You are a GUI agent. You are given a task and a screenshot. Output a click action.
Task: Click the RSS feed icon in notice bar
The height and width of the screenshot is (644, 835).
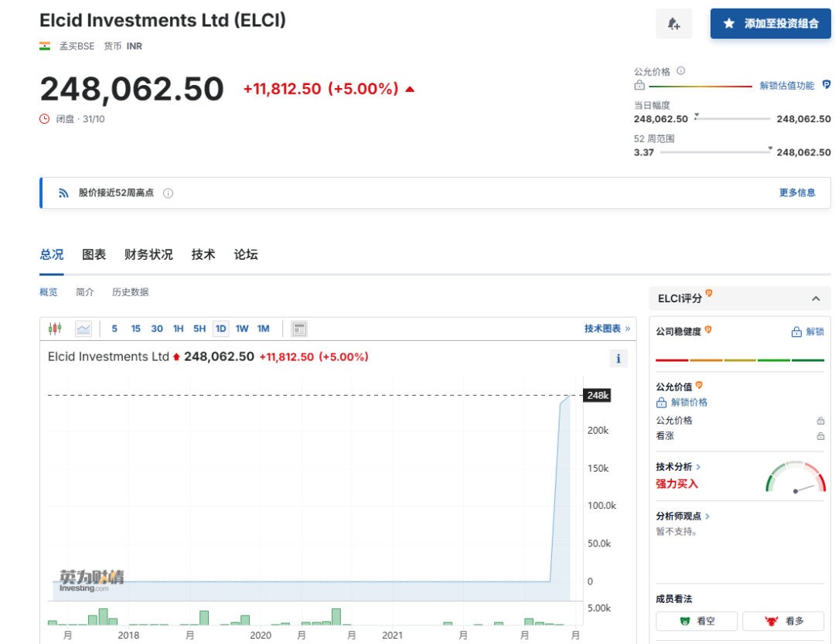click(63, 193)
